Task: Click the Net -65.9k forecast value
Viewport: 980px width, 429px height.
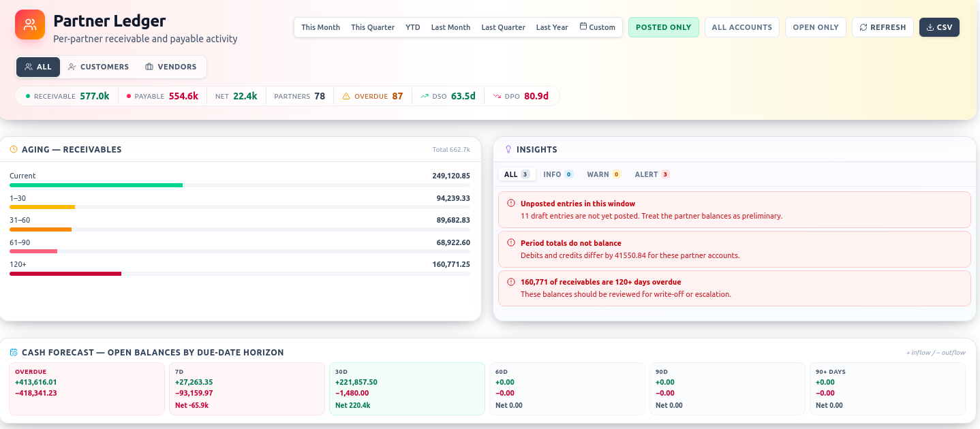Action: tap(192, 405)
